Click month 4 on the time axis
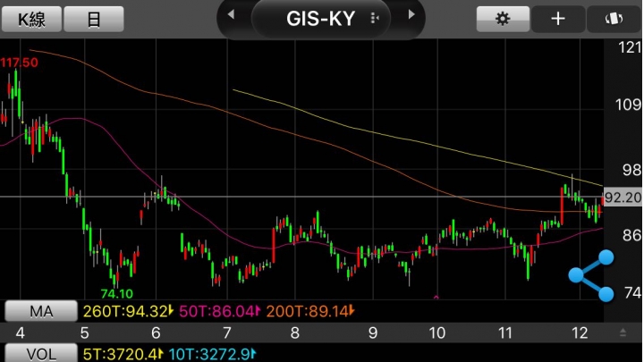Viewport: 644px width, 362px height. click(x=20, y=333)
